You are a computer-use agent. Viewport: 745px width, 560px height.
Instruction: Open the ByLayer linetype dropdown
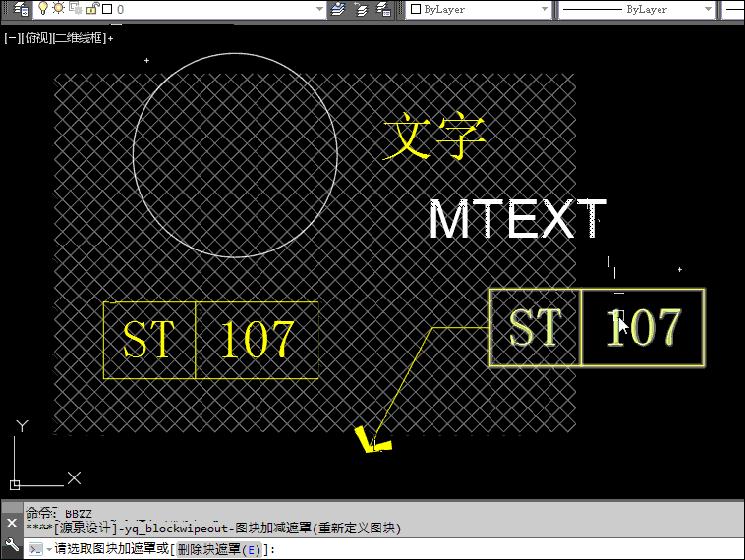tap(635, 9)
